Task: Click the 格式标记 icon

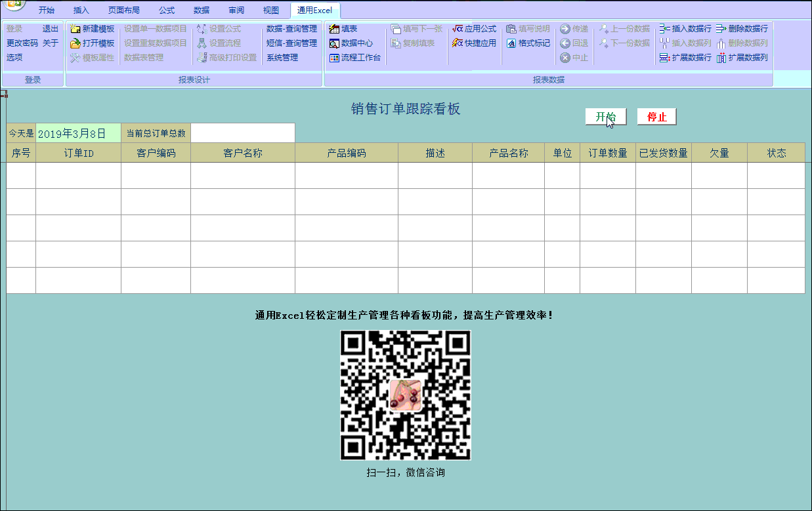Action: point(511,43)
